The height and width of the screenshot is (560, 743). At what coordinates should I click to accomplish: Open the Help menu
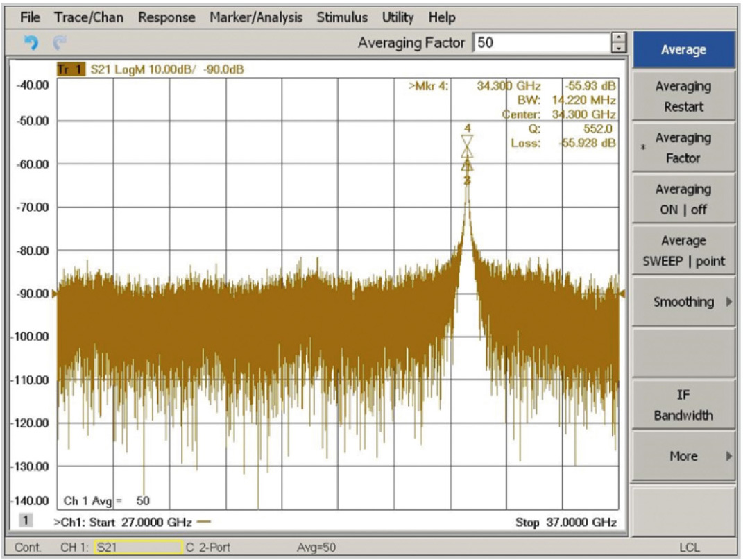point(442,17)
